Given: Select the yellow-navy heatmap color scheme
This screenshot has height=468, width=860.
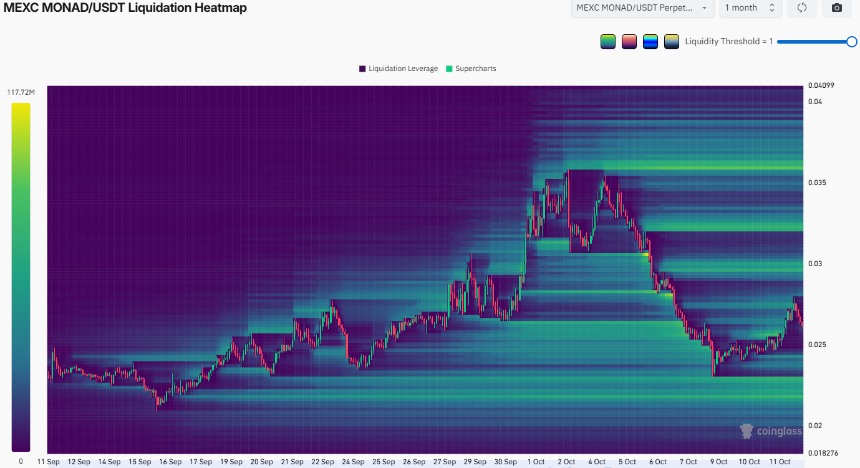Looking at the screenshot, I should 671,42.
